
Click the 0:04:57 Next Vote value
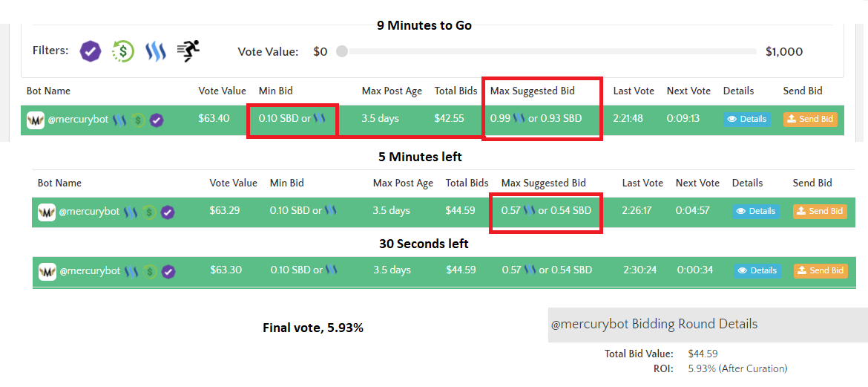coord(693,211)
